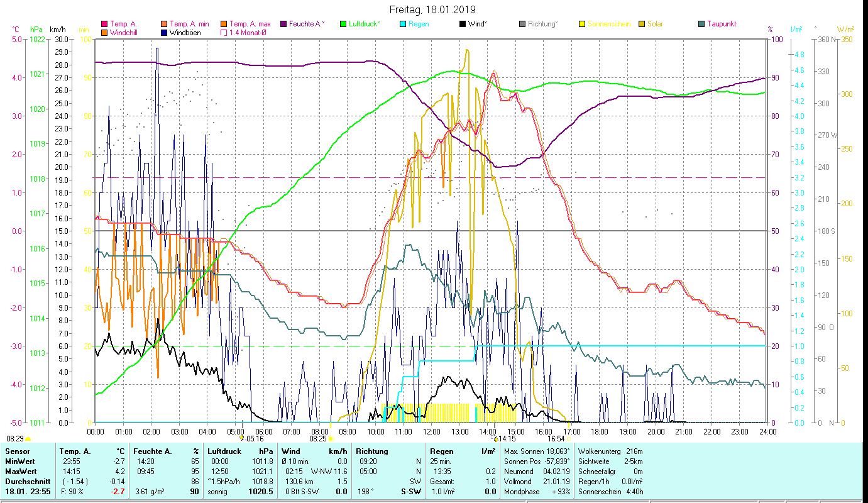This screenshot has height=503, width=868.
Task: Click the purple Feuchte A. legend swatch
Action: pyautogui.click(x=283, y=24)
